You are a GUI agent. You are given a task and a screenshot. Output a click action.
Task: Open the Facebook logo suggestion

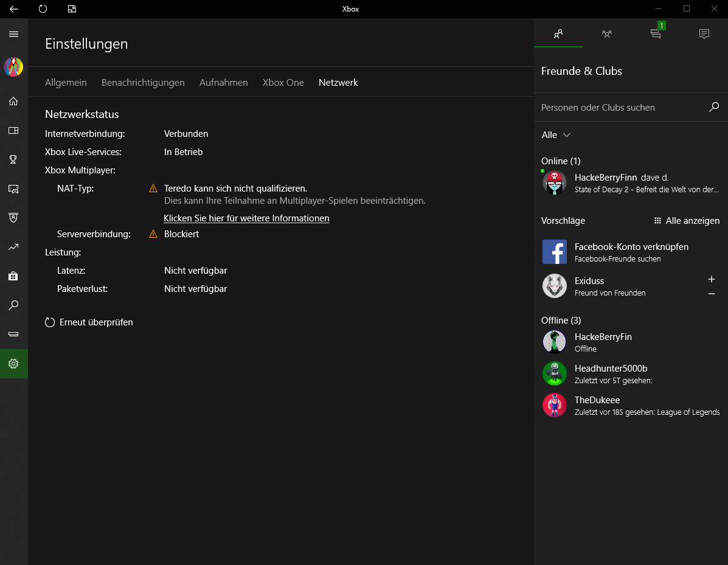[554, 252]
